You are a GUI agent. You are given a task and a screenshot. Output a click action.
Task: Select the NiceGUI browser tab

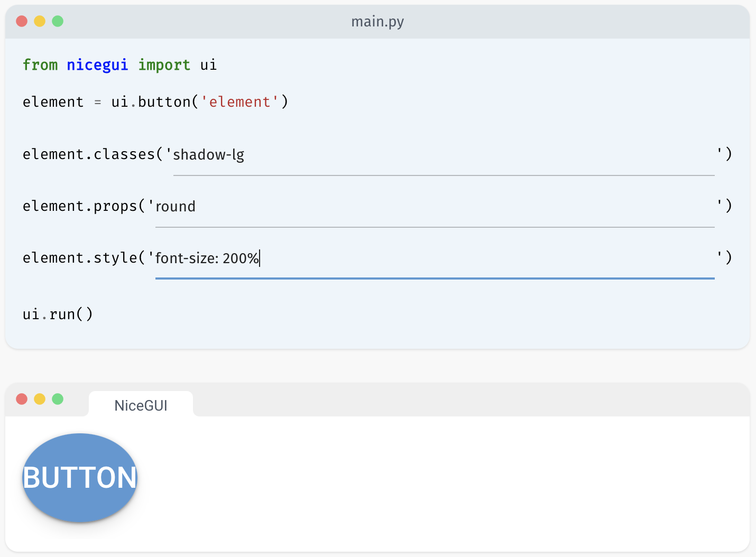click(141, 405)
